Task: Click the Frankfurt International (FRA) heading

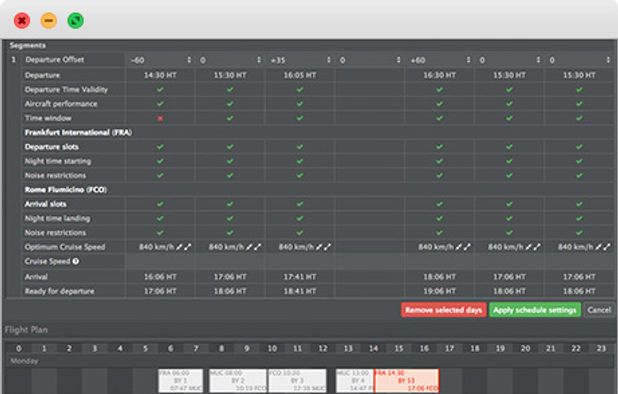Action: 78,132
